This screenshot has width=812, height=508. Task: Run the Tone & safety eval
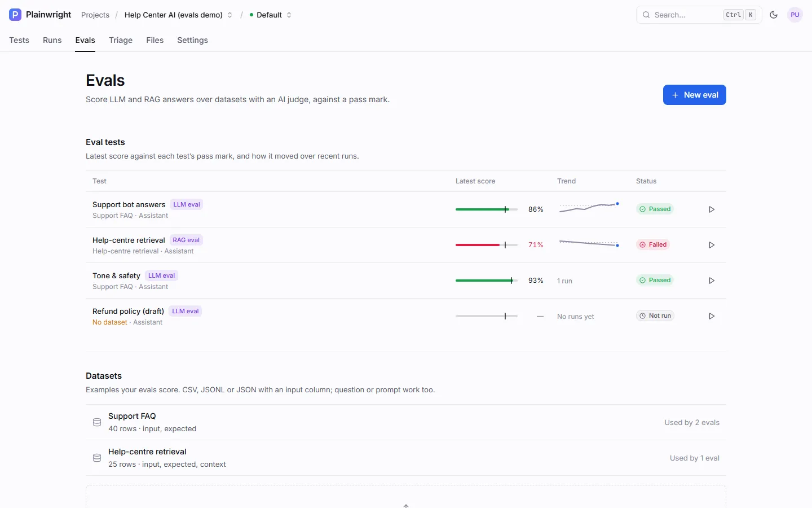coord(712,281)
